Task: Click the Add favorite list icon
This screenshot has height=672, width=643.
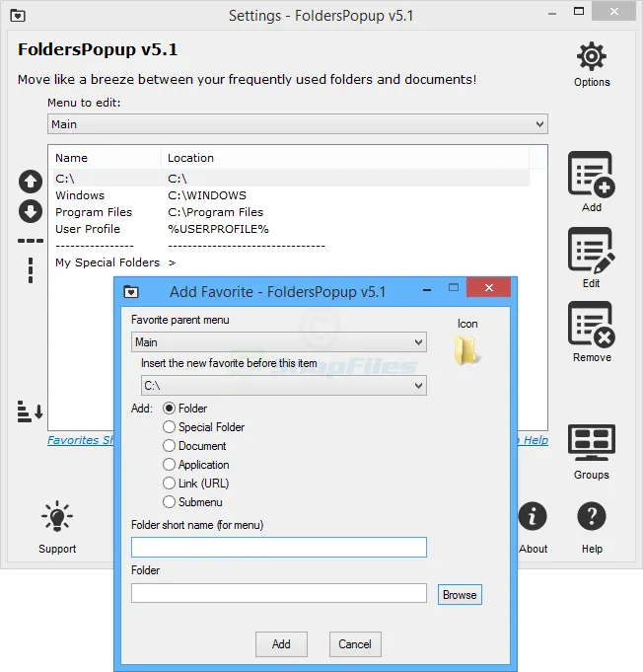Action: click(592, 174)
